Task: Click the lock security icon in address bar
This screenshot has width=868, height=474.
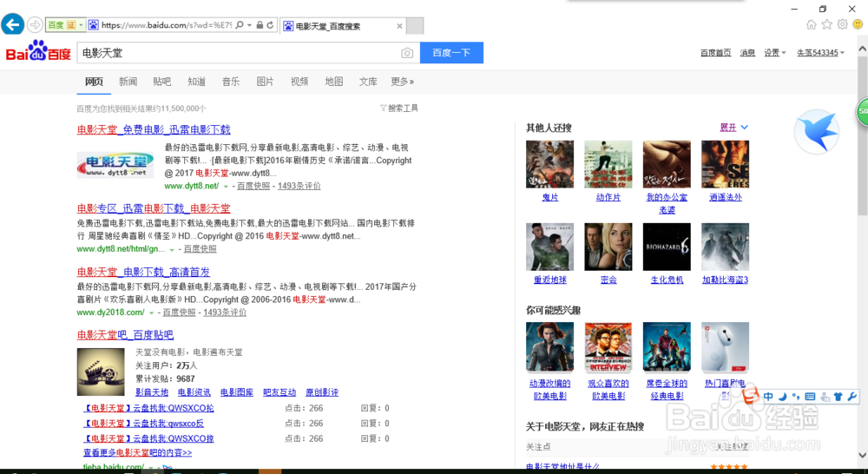Action: pyautogui.click(x=259, y=25)
